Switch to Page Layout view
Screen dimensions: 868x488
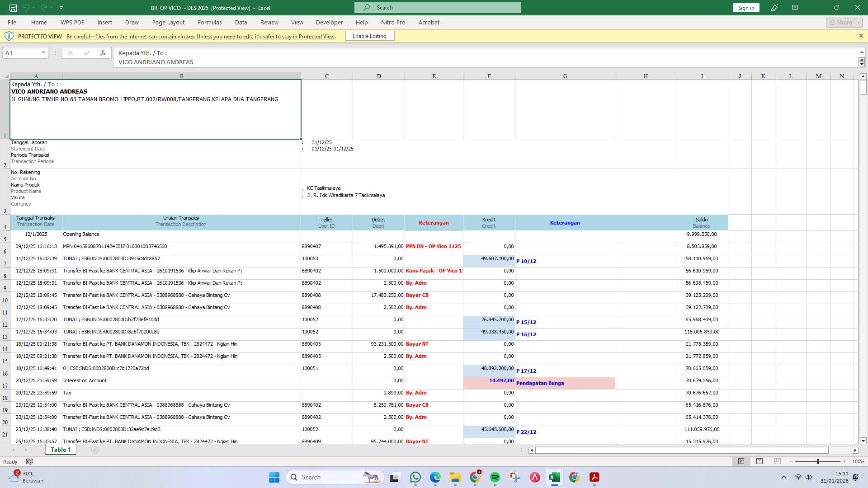tap(759, 461)
